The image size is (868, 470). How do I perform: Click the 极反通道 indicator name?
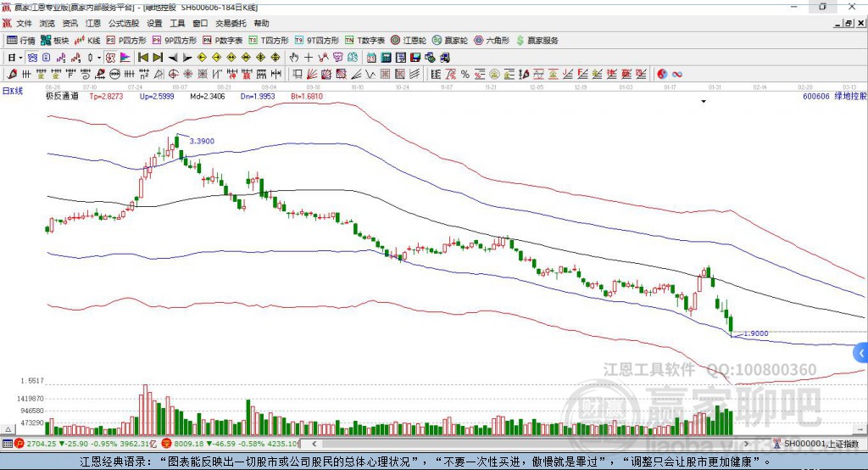pos(63,97)
